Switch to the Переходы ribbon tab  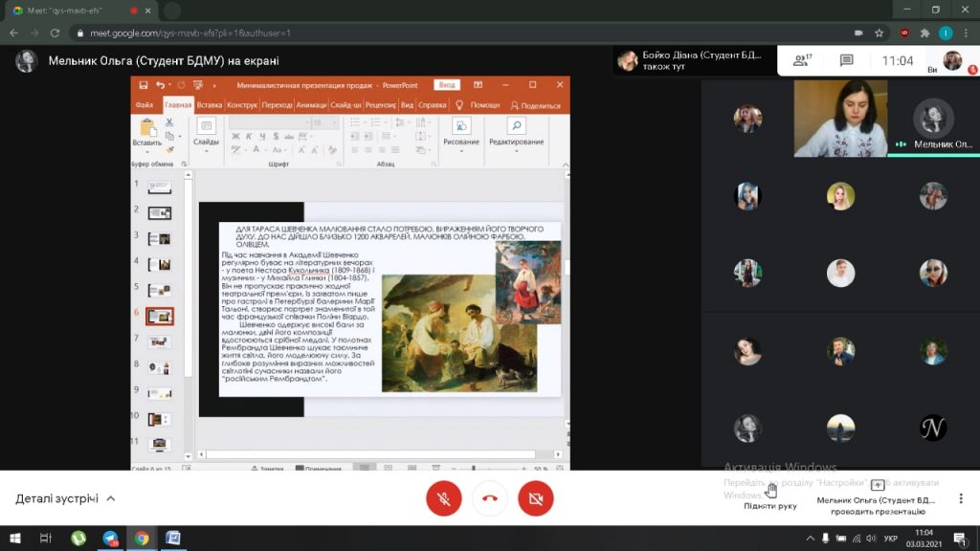coord(277,105)
